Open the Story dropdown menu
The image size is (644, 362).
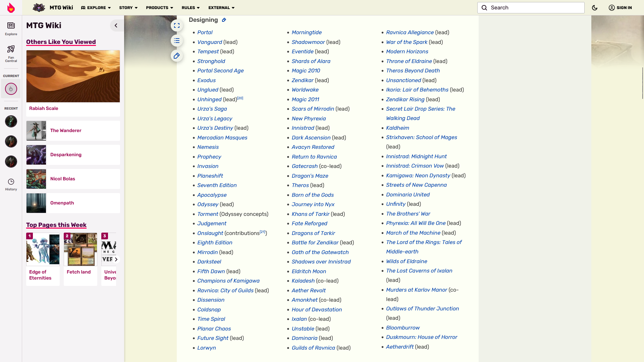click(x=128, y=8)
